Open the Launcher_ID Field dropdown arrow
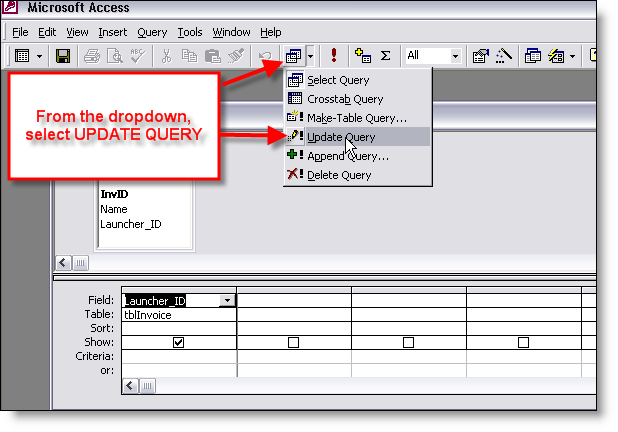Viewport: 618px width, 432px height. 227,301
